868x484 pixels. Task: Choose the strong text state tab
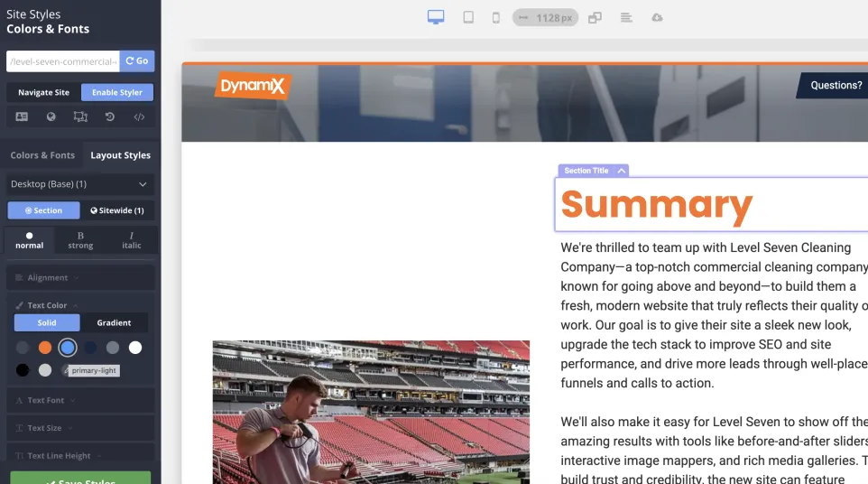(80, 240)
